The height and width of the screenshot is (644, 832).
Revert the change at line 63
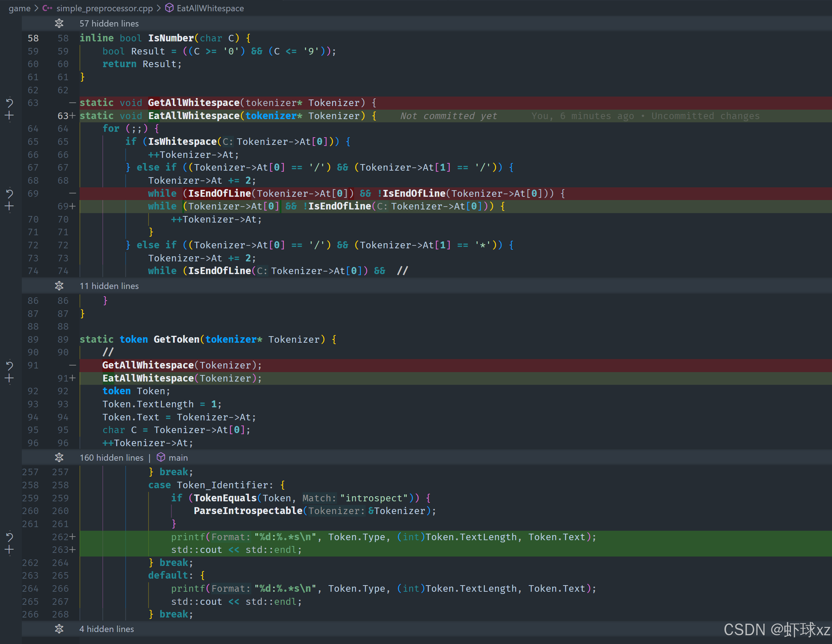(x=9, y=103)
